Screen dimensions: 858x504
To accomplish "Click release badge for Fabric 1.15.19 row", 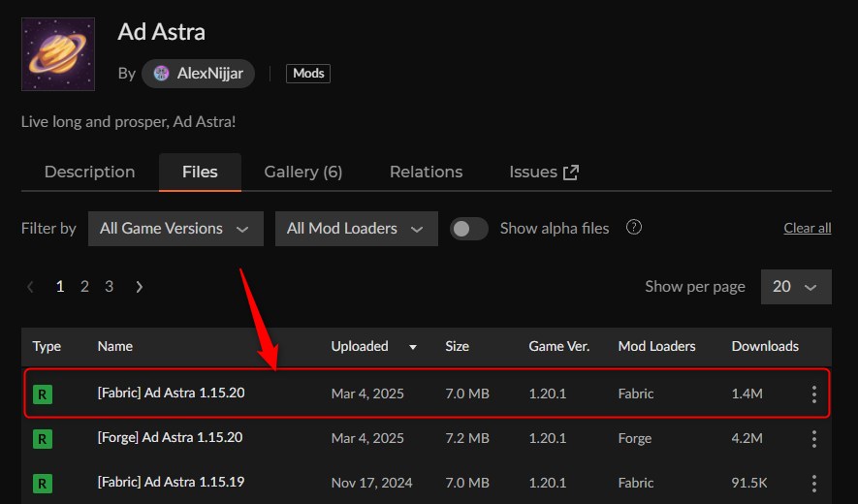I will pos(43,484).
